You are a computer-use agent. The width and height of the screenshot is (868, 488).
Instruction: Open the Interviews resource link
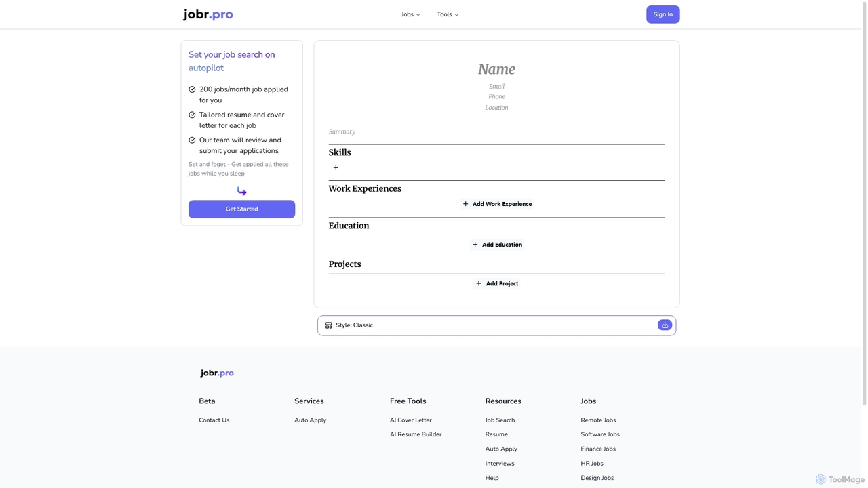pyautogui.click(x=500, y=464)
